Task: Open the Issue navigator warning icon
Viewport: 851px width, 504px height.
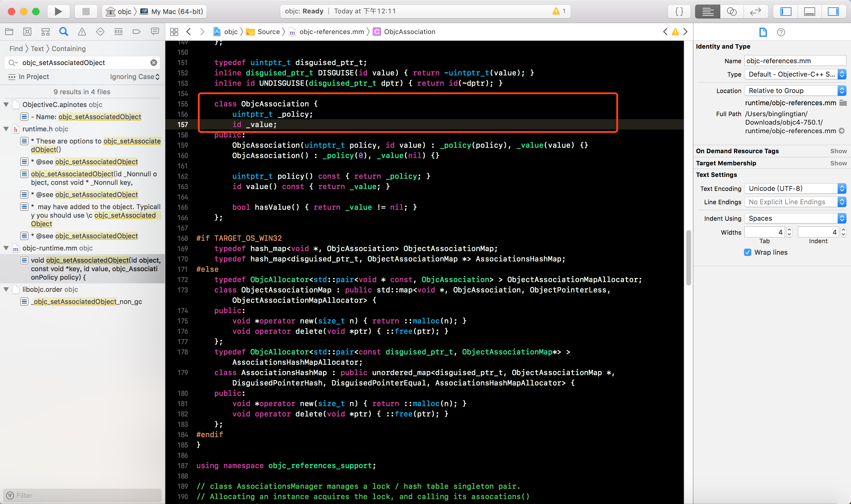Action: click(82, 32)
